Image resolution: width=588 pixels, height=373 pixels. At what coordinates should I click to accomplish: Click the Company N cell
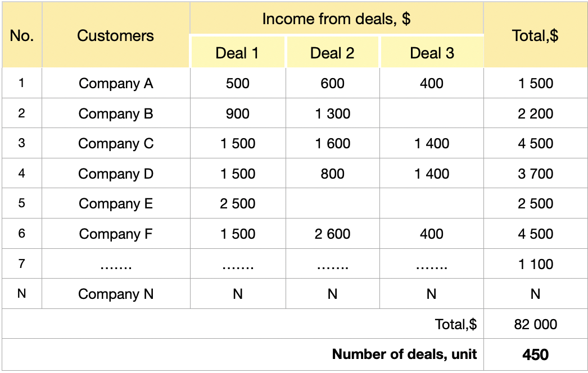coord(116,294)
